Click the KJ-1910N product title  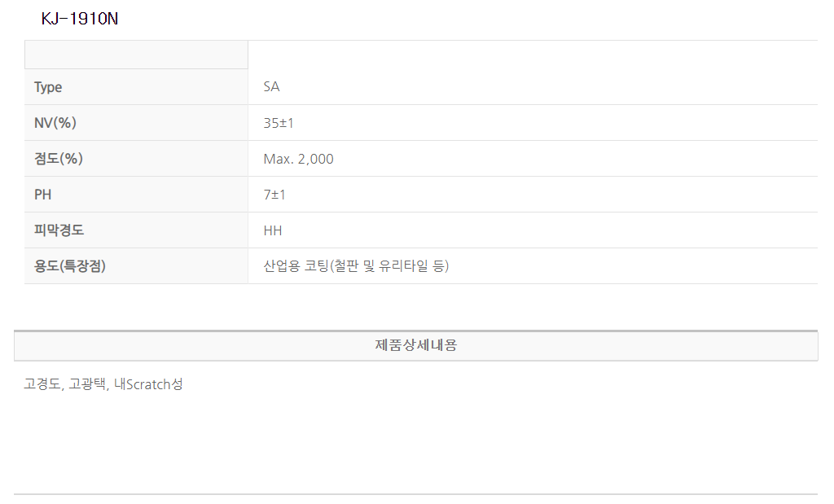coord(80,19)
